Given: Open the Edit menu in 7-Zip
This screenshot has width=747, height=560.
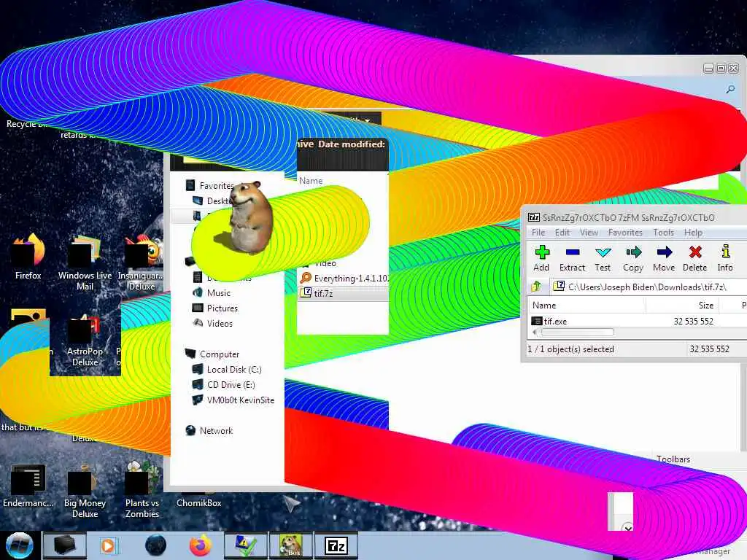Looking at the screenshot, I should [562, 233].
